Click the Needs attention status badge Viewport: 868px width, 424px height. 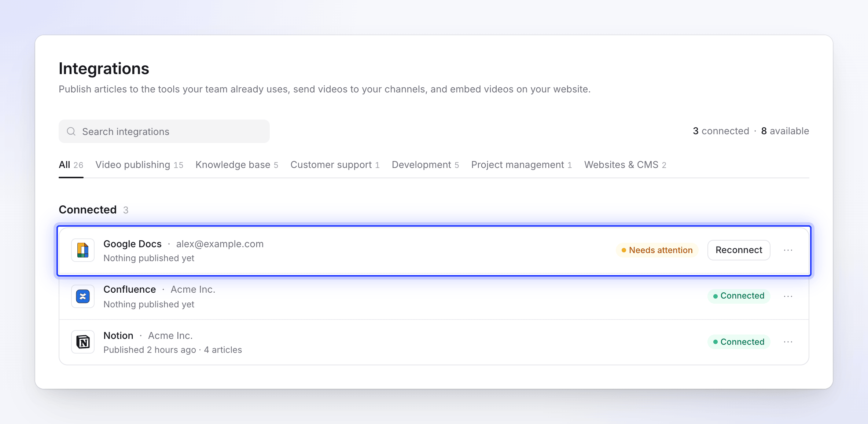click(657, 250)
